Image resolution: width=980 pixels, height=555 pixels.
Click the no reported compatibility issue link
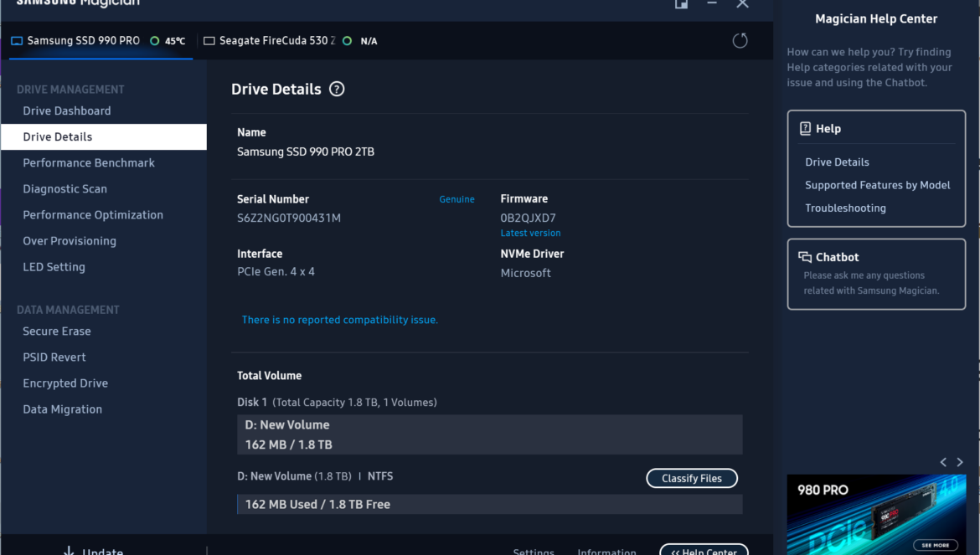coord(340,320)
